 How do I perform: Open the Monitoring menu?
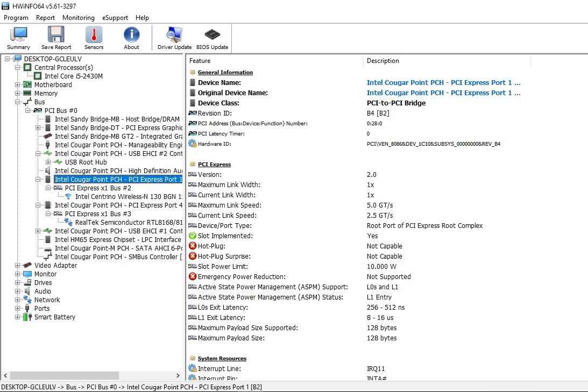tap(79, 18)
